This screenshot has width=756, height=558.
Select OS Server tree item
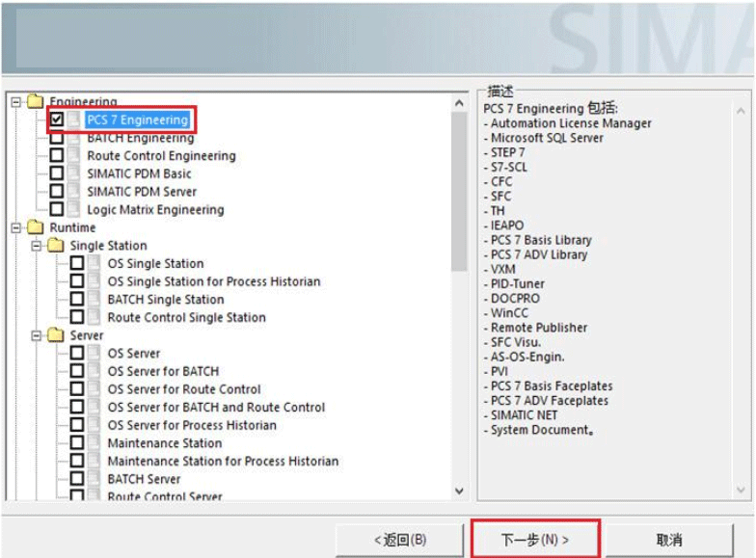point(134,353)
